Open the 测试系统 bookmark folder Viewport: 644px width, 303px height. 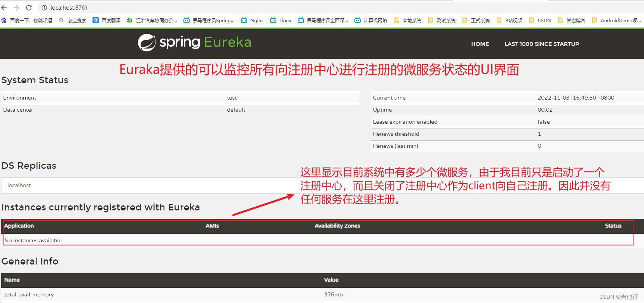click(442, 20)
